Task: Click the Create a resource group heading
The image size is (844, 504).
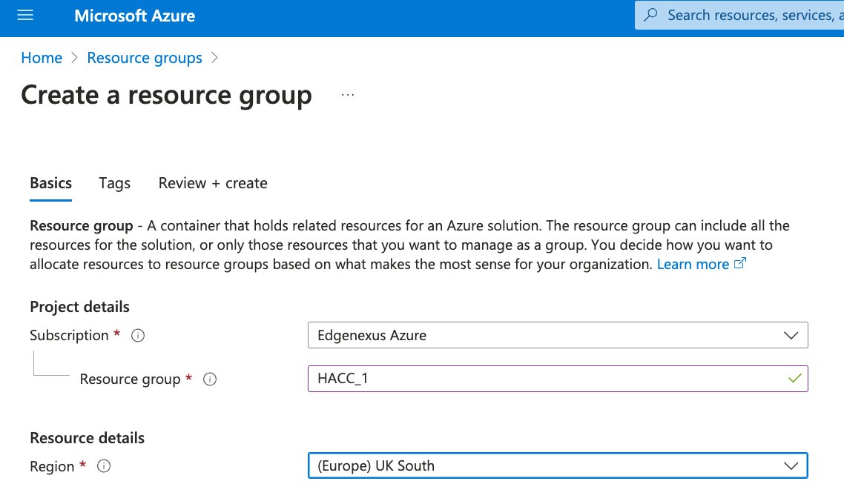Action: [x=166, y=95]
